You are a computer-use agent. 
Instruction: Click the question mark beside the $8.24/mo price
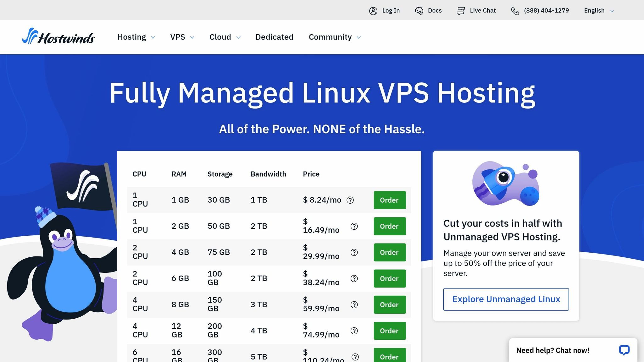[350, 200]
